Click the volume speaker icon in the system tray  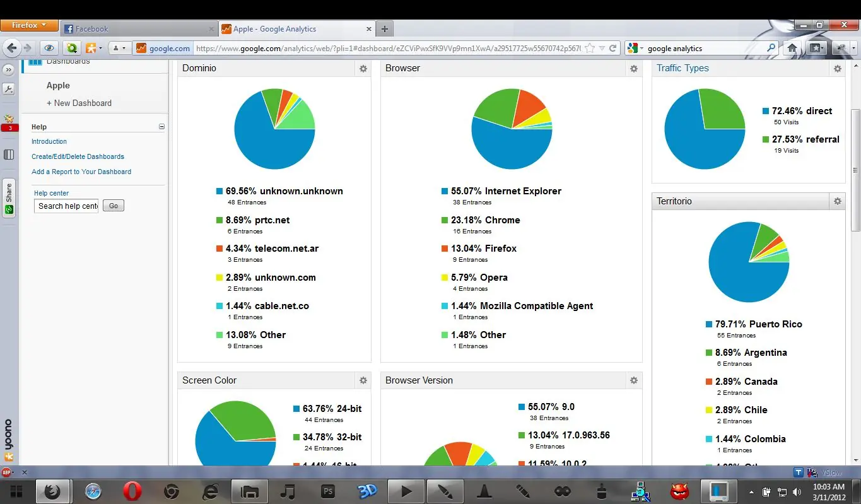(x=797, y=492)
